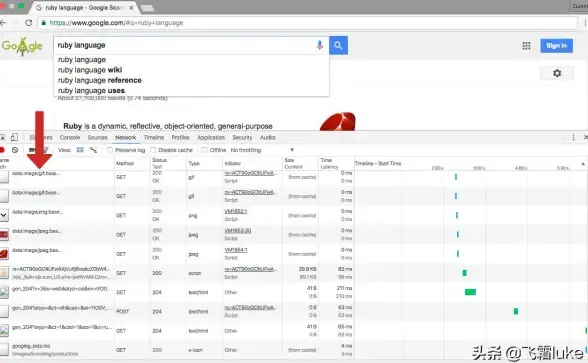
Task: Switch to Console tab
Action: [x=70, y=138]
